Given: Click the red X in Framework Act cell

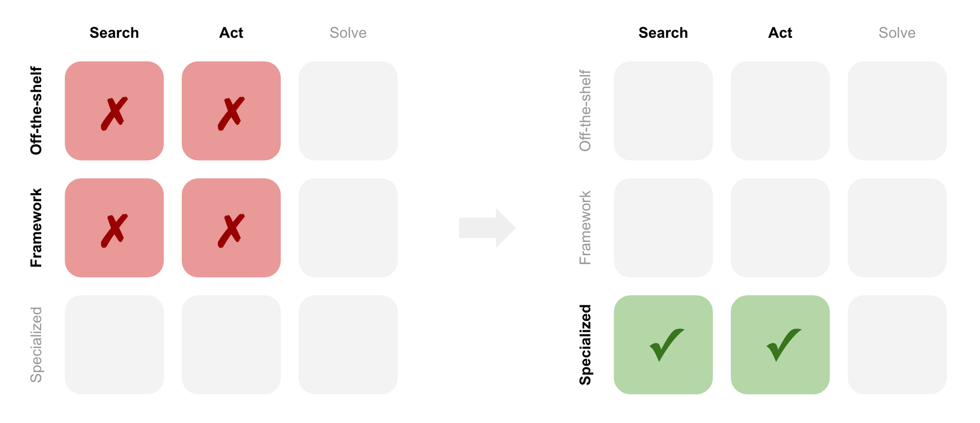Looking at the screenshot, I should point(231,230).
